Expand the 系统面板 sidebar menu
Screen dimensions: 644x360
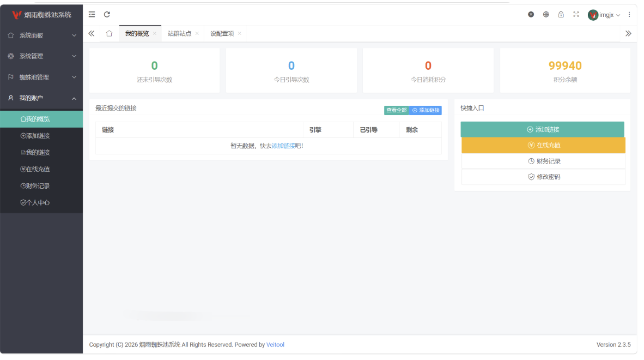(x=41, y=35)
